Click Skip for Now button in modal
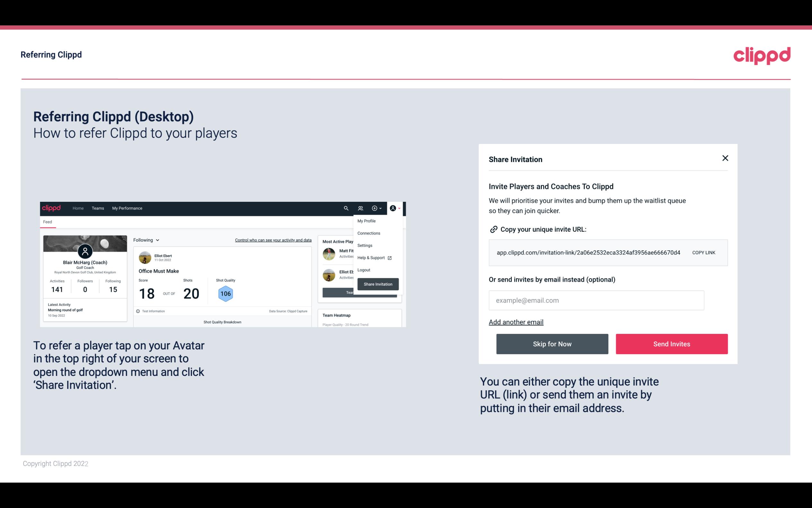Image resolution: width=812 pixels, height=508 pixels. (552, 343)
